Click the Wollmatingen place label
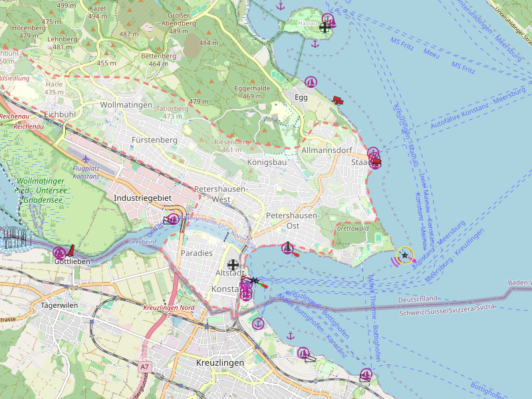Image resolution: width=532 pixels, height=399 pixels. [127, 105]
